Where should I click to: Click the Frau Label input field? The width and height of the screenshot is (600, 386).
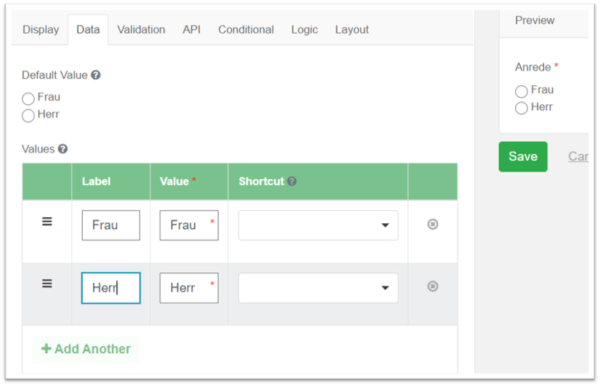111,225
